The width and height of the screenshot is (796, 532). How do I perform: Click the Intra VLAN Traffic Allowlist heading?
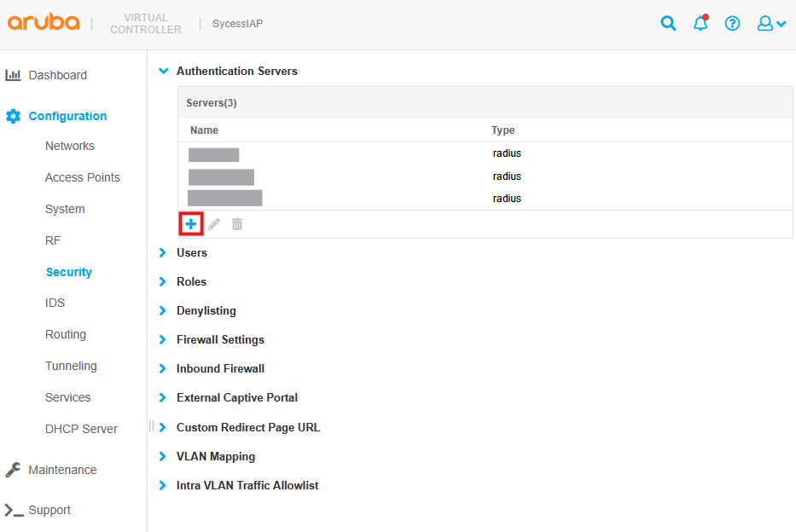coord(247,485)
